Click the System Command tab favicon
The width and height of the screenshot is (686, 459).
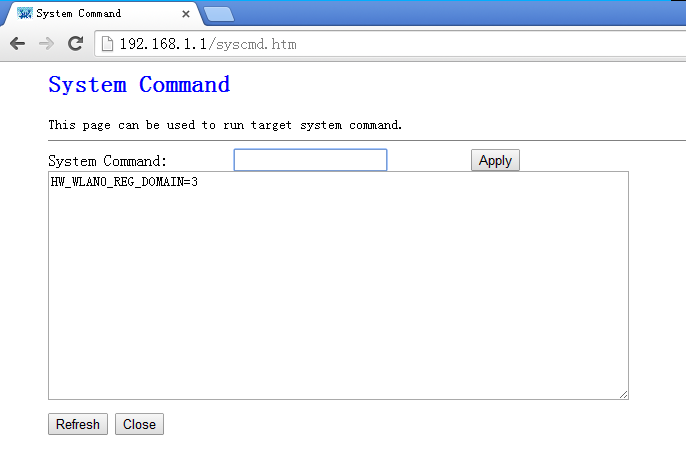(24, 14)
